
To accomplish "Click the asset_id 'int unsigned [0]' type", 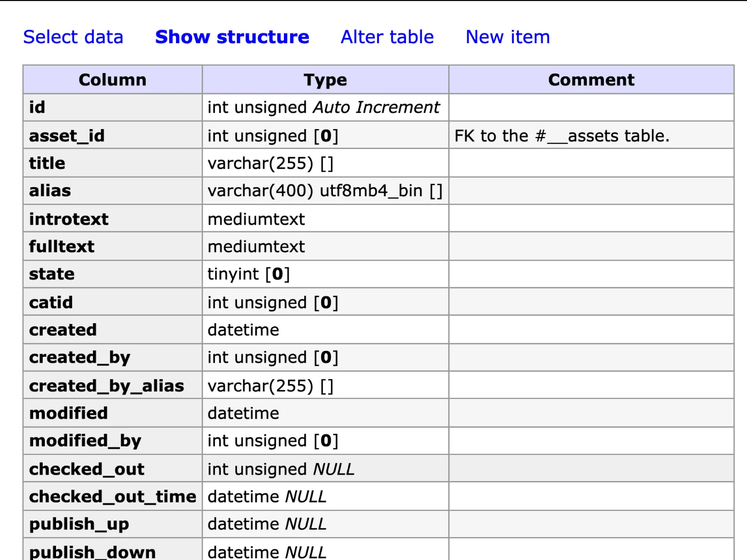I will 273,135.
